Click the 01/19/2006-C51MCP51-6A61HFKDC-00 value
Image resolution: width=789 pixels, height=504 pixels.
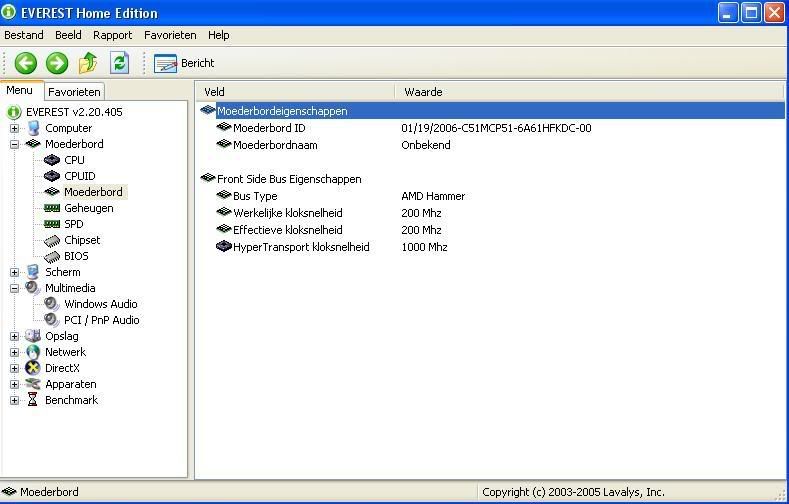pyautogui.click(x=496, y=128)
